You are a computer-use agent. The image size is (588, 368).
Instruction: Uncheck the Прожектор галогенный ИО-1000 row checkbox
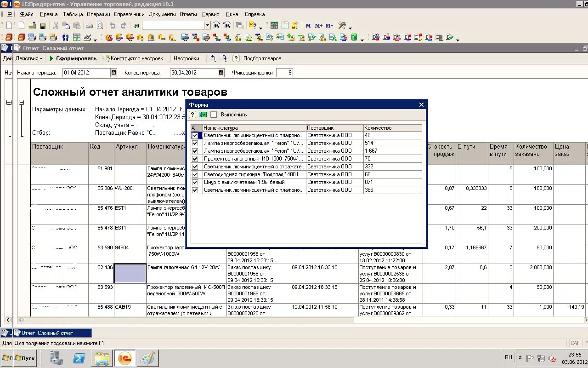coord(195,159)
